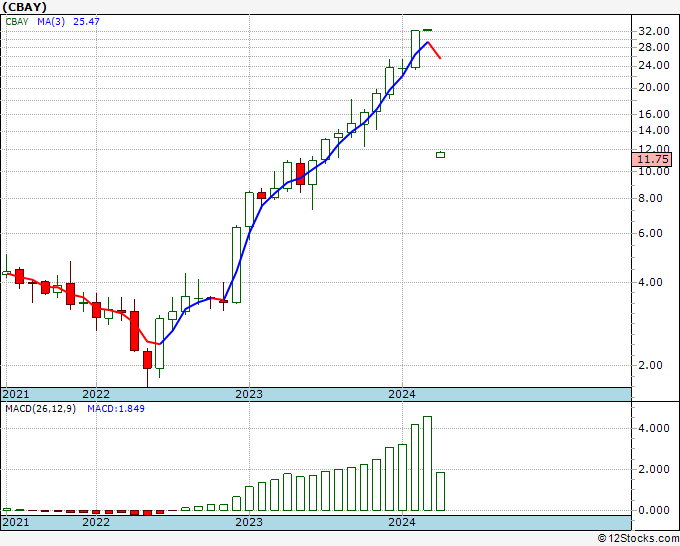Click the 2023 label on price chart axis

(249, 394)
